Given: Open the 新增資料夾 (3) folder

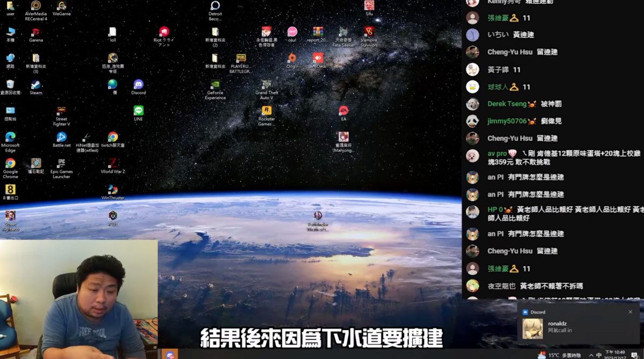Looking at the screenshot, I should pos(36,63).
